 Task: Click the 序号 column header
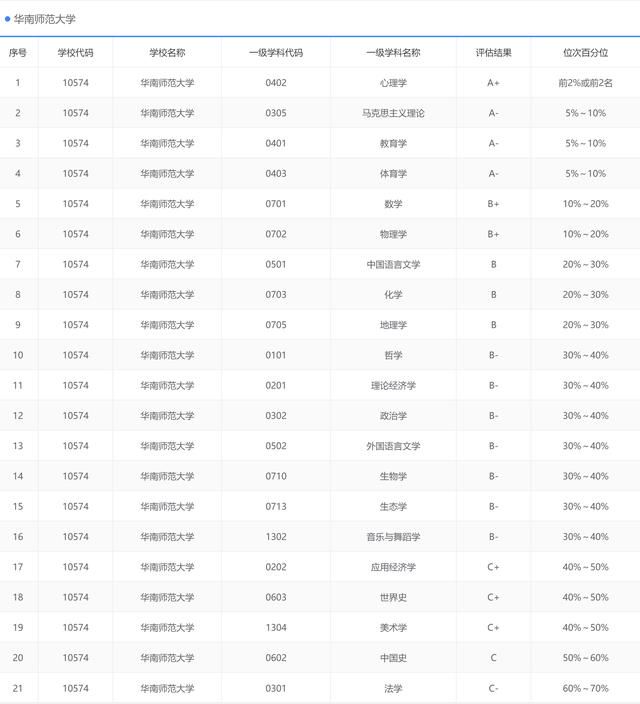(18, 53)
